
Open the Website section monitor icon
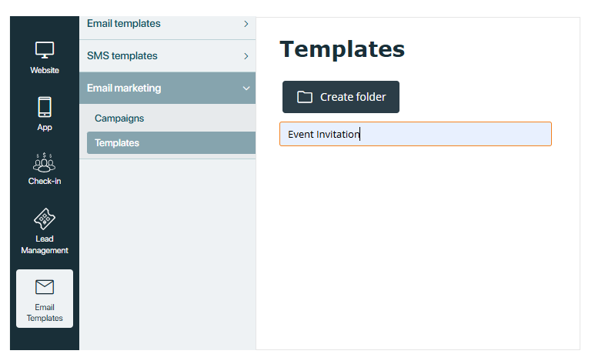[45, 50]
